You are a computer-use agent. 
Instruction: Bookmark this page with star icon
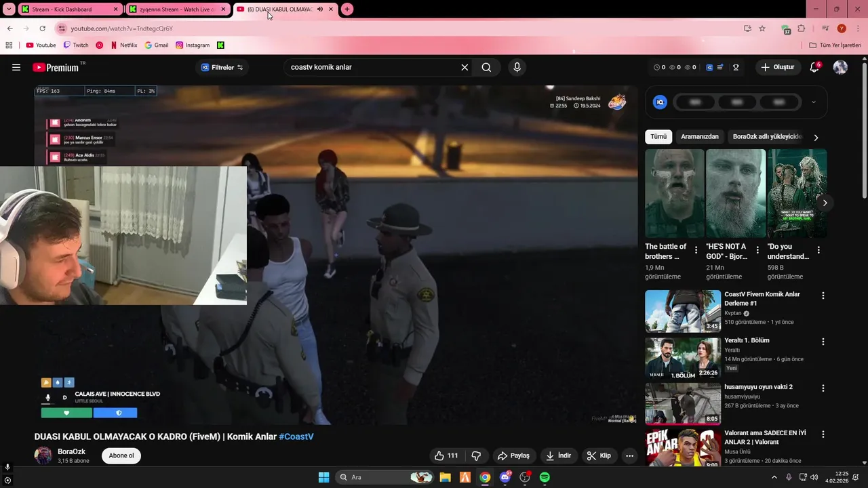click(x=762, y=28)
